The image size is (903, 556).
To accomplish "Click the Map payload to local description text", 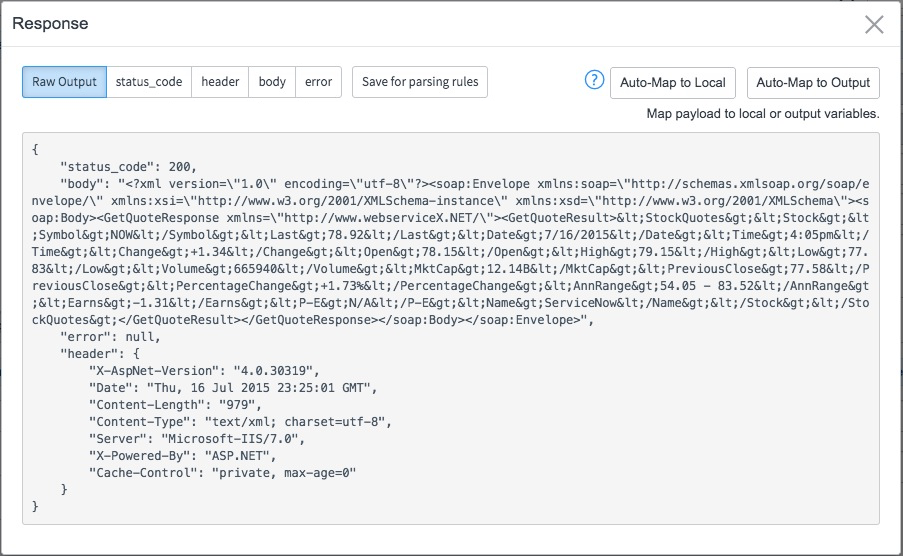I will point(762,114).
